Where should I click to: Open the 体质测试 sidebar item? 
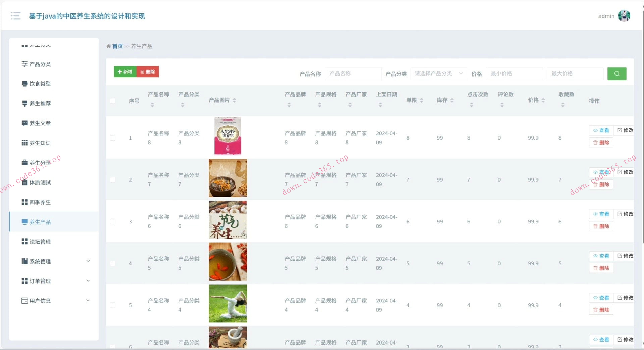click(40, 182)
